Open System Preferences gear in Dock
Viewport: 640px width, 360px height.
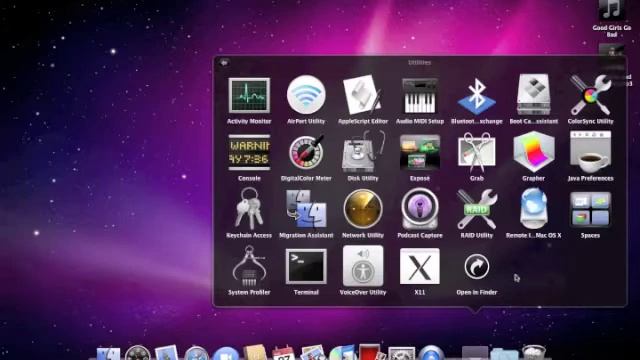pos(401,353)
